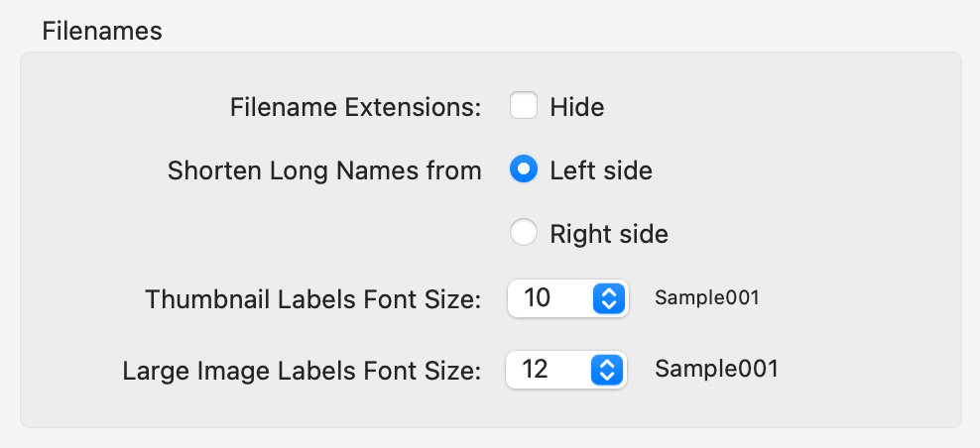The width and height of the screenshot is (980, 448).
Task: Click the thumbnail font size value 10
Action: coord(538,298)
